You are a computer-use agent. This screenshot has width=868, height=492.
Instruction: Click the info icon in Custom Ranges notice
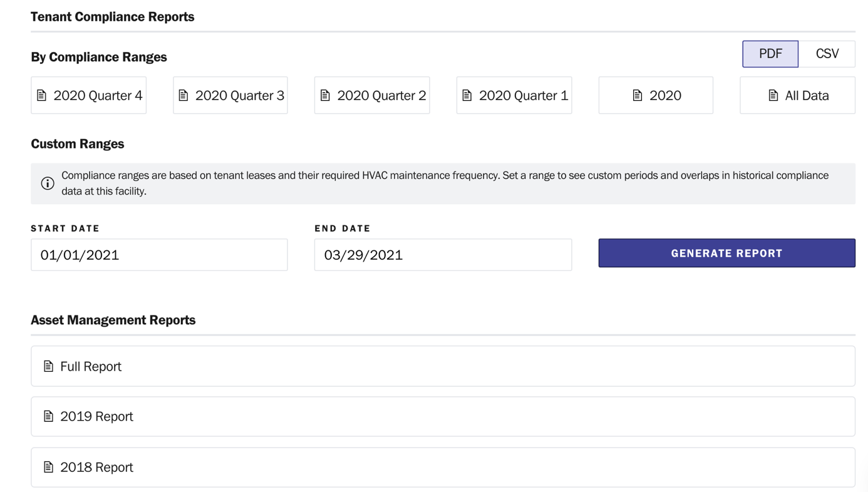(x=48, y=183)
